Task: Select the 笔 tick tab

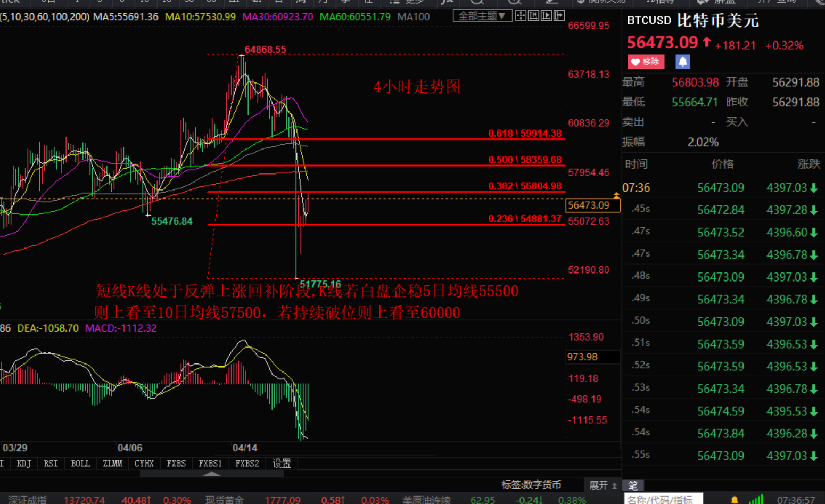Action: (633, 485)
